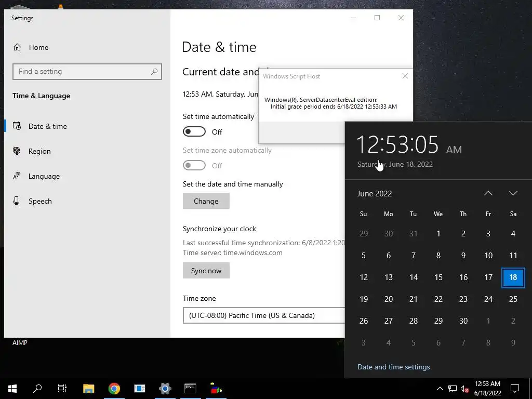Click the Region globe icon
532x399 pixels.
17,151
